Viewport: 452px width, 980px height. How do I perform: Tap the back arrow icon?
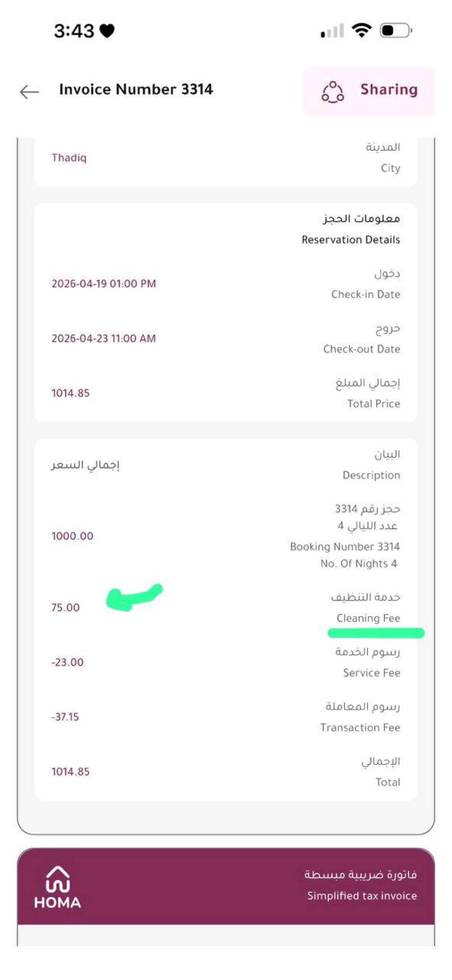coord(29,92)
